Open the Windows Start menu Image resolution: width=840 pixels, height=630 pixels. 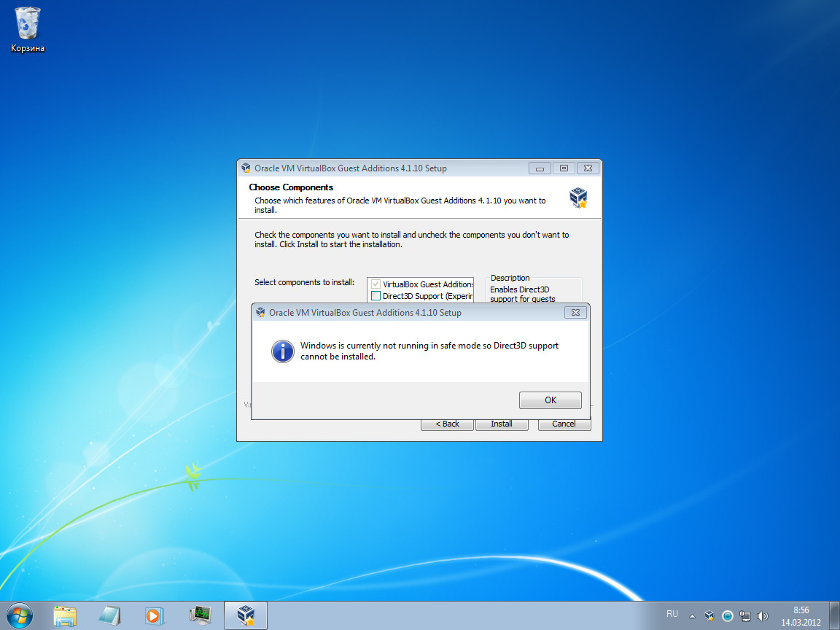20,615
